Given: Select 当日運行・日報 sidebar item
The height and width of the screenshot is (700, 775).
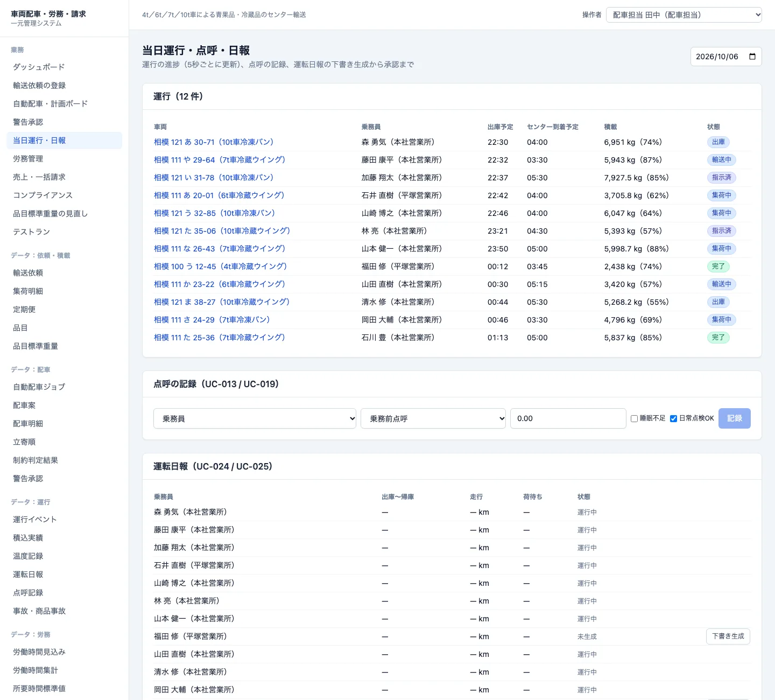Looking at the screenshot, I should coord(64,141).
